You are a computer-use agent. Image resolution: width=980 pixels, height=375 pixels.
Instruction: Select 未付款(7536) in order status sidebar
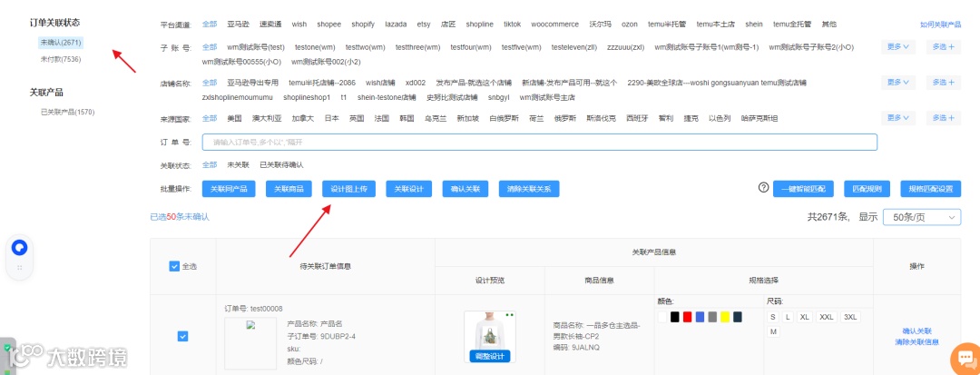tap(61, 59)
